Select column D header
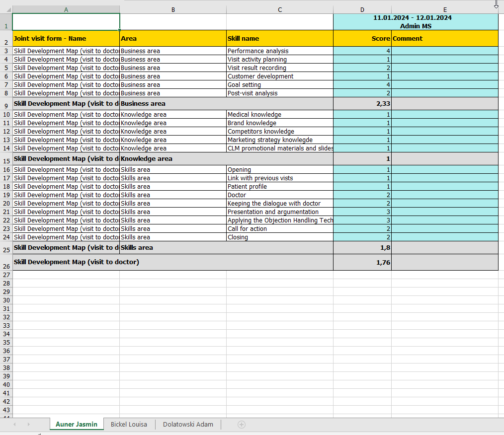This screenshot has width=504, height=435. pyautogui.click(x=362, y=9)
